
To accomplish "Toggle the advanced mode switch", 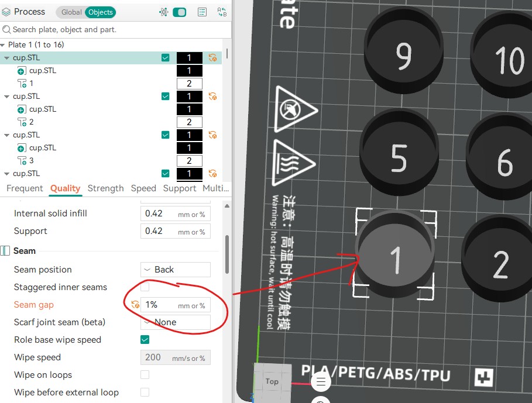I will click(180, 12).
